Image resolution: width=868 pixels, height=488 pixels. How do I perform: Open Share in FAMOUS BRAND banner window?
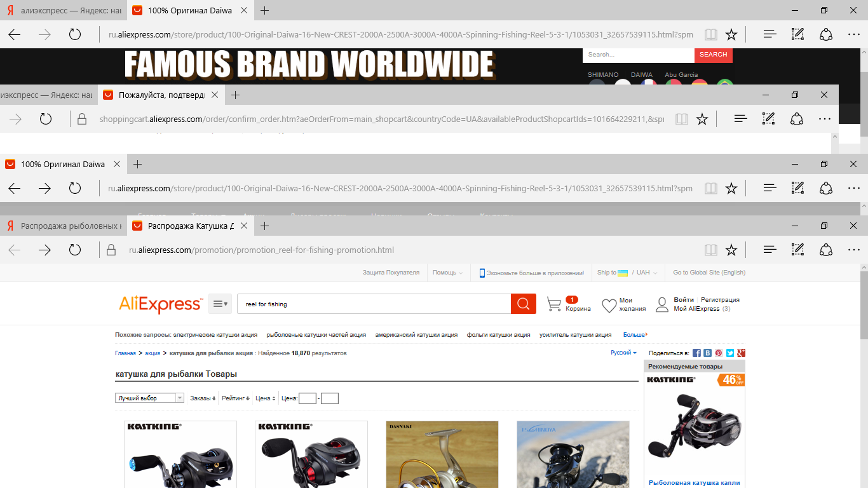826,35
